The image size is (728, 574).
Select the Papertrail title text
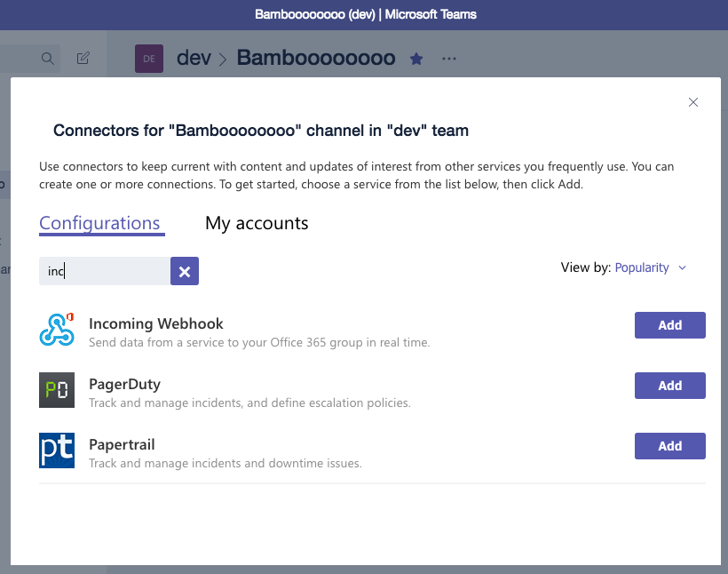(122, 445)
